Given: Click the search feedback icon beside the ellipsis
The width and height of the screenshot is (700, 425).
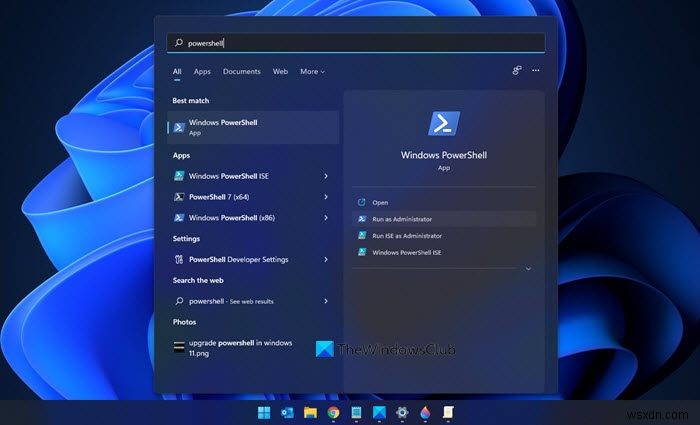Looking at the screenshot, I should (x=517, y=70).
